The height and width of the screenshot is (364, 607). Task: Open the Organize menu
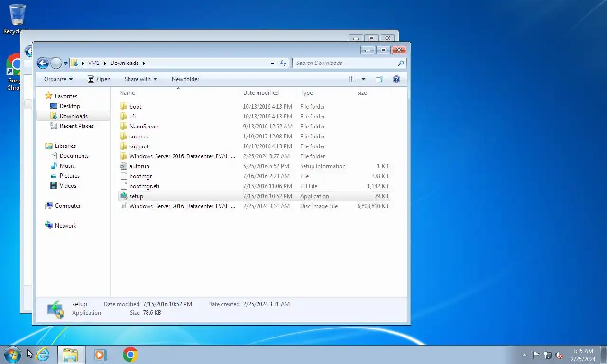click(x=58, y=79)
